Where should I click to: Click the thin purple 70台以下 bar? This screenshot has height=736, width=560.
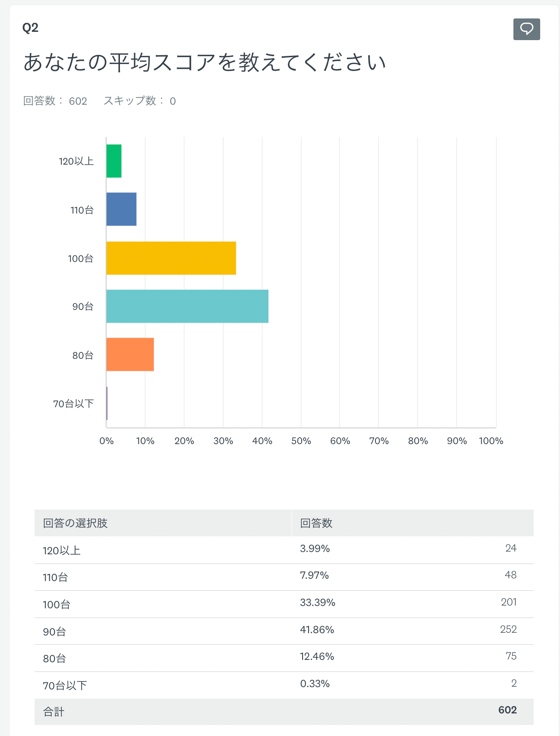pyautogui.click(x=107, y=404)
